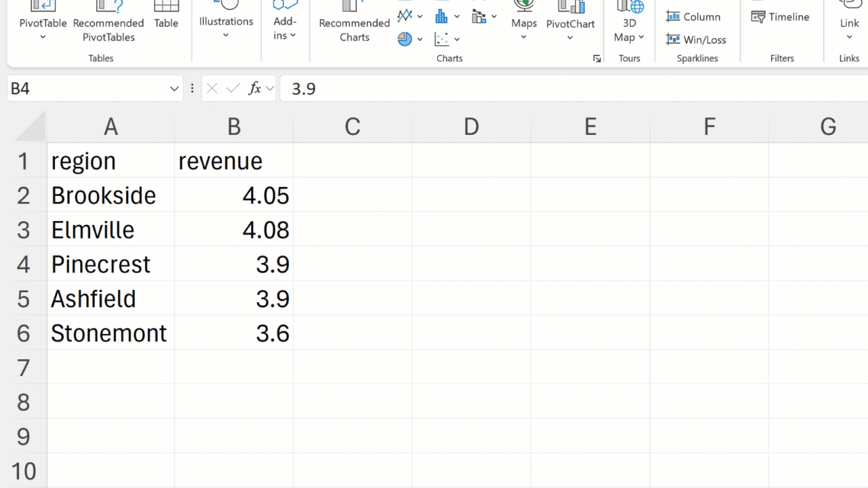The width and height of the screenshot is (868, 488).
Task: Insert a Column sparkline
Action: coord(694,17)
